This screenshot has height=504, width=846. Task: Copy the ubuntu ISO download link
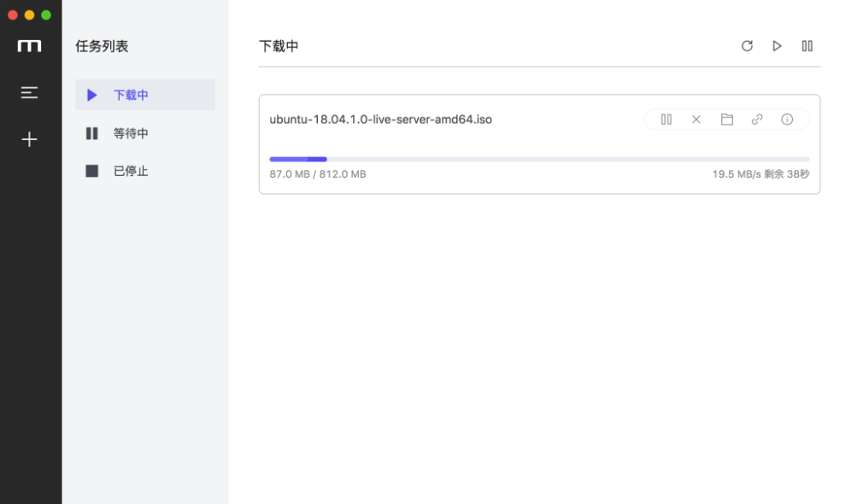coord(757,120)
